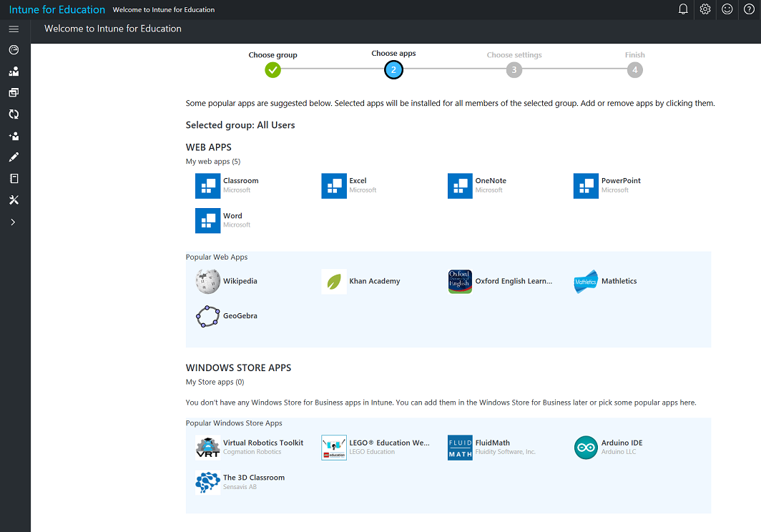
Task: Open the settings gear in header
Action: coord(705,9)
